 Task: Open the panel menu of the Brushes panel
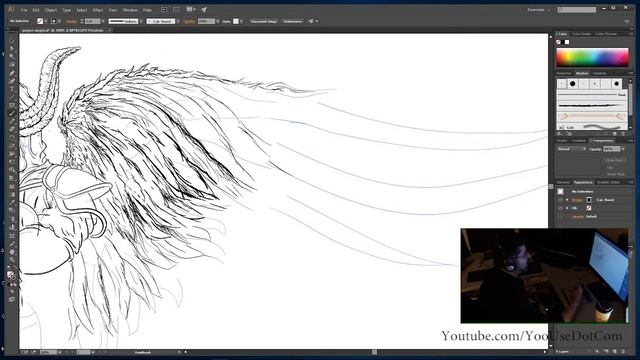click(630, 73)
